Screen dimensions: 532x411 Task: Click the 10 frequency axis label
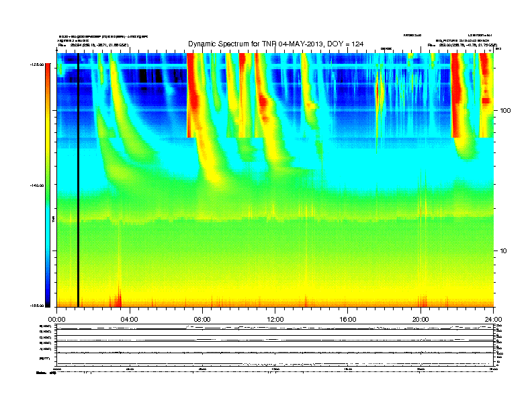[504, 251]
